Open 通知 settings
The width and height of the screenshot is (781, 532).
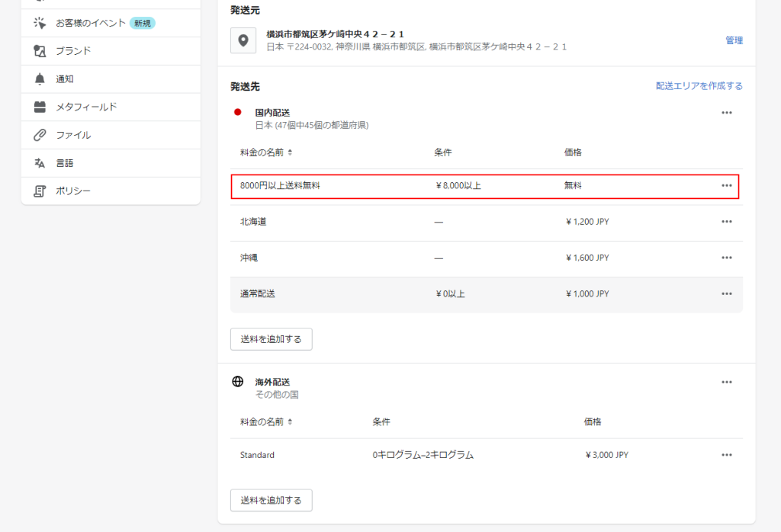[111, 79]
